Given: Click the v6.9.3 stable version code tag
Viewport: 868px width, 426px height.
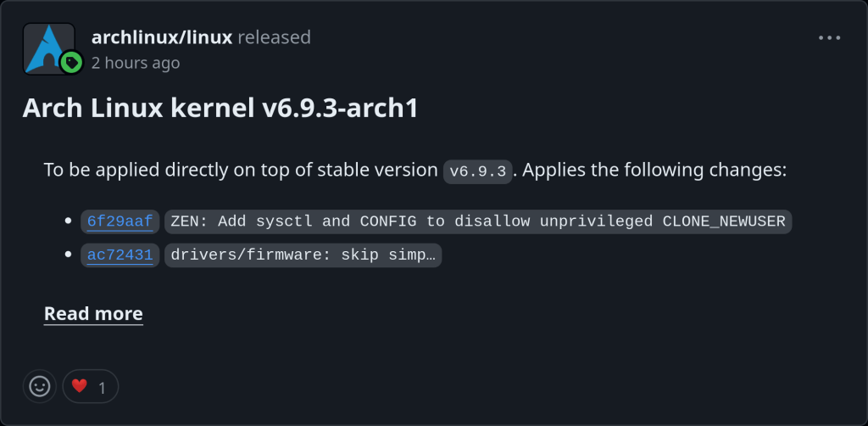Looking at the screenshot, I should [x=478, y=171].
